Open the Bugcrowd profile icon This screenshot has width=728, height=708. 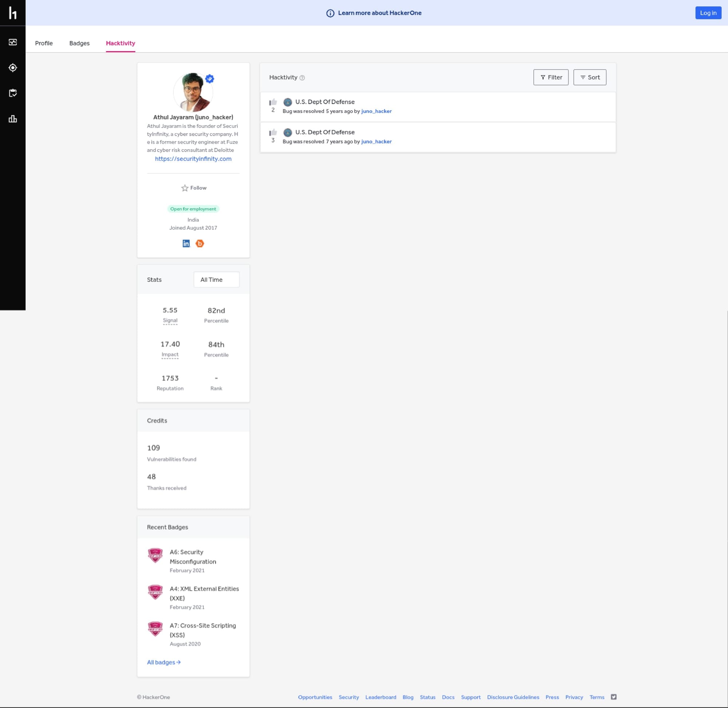coord(200,243)
